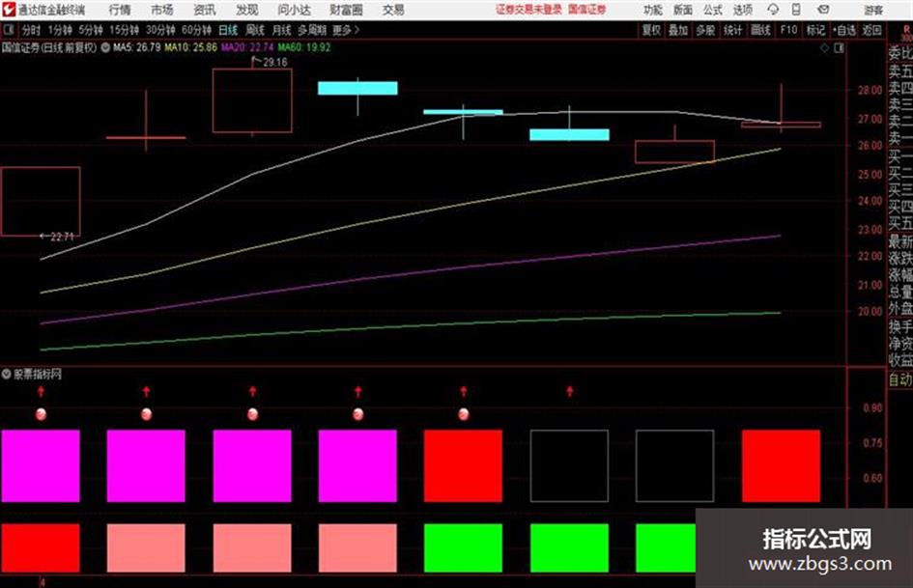Screen dimensions: 913x588
Task: Click the 通达信 red app logo icon
Action: pyautogui.click(x=8, y=10)
